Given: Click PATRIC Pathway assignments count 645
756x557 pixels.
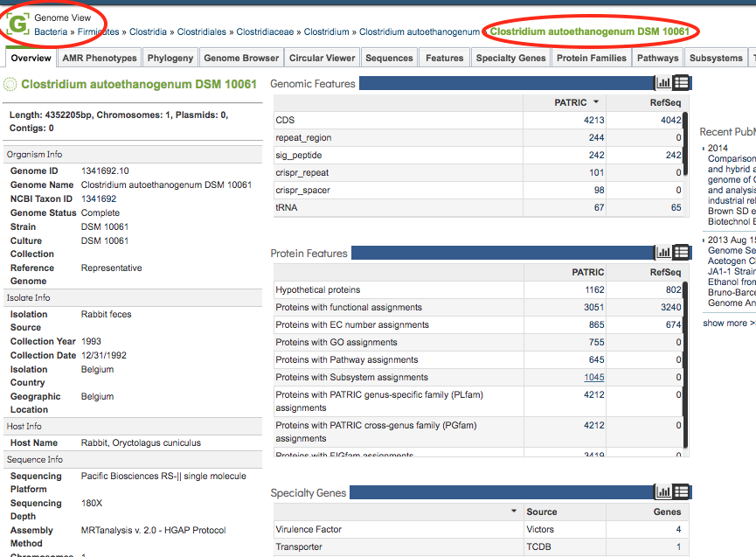Looking at the screenshot, I should (596, 359).
